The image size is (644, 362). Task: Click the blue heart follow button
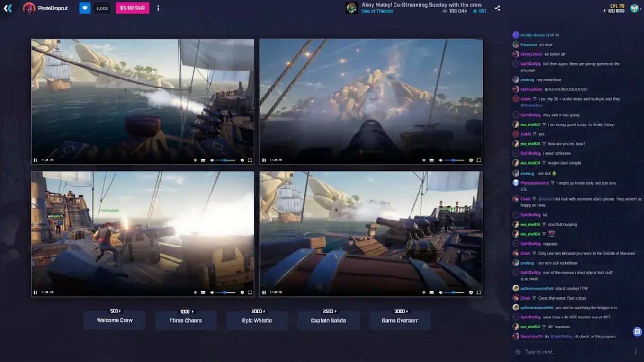[x=85, y=8]
